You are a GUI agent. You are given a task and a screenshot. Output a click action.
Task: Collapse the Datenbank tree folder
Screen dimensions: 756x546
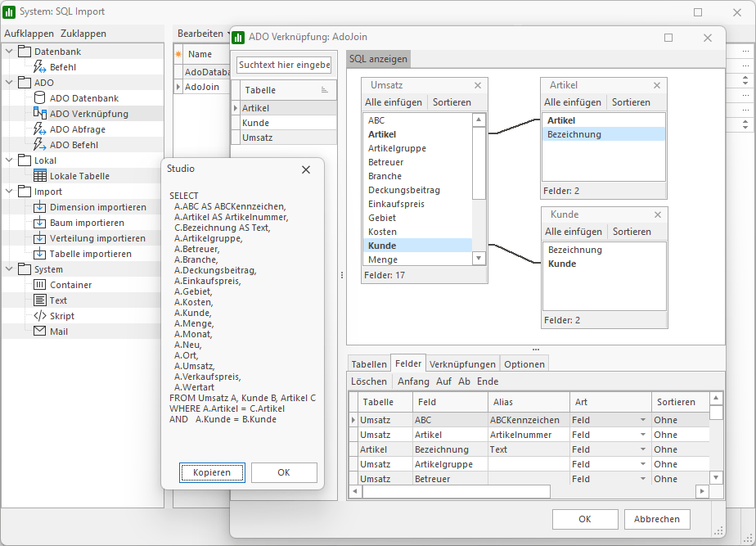(9, 52)
